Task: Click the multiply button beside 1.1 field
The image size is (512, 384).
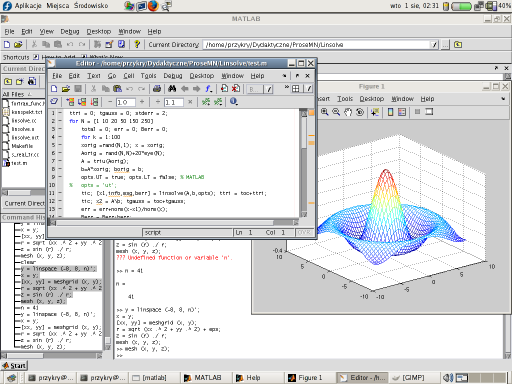Action: [190, 102]
